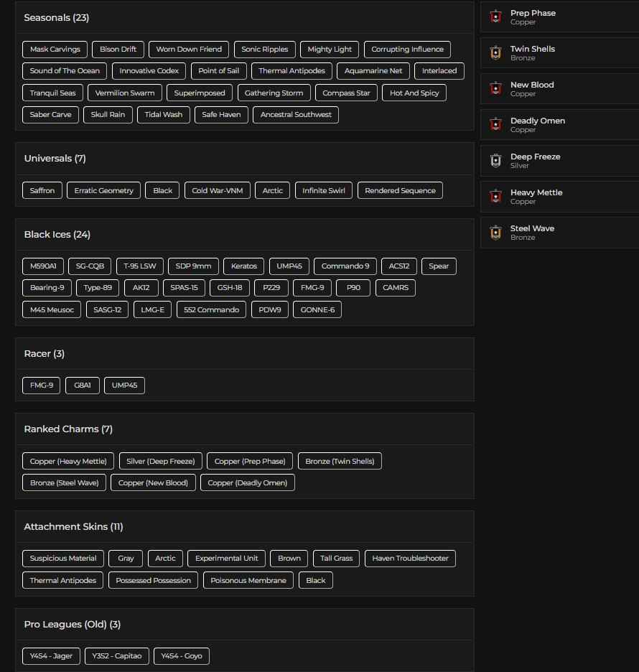Click the Steel Wave Bronze rank icon
Screen dimensions: 639x672
(x=496, y=233)
